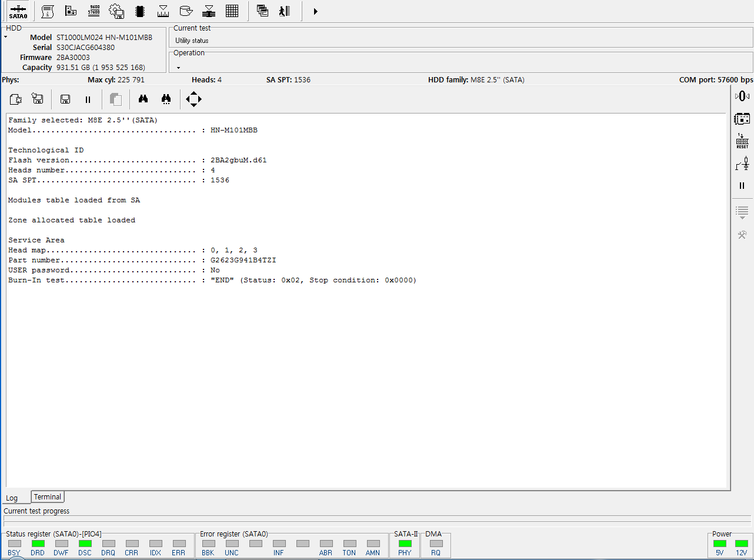
Task: Click the copy pages icon in log toolbar
Action: [116, 99]
